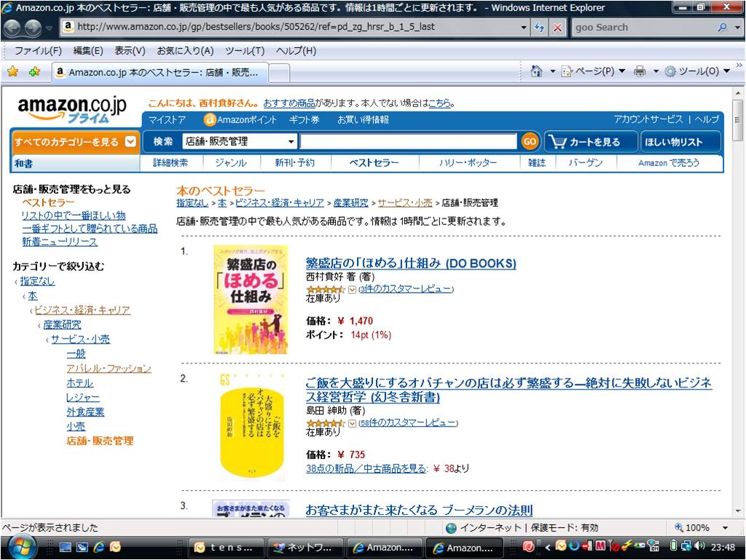
Task: Click the red M tray icon
Action: coord(600,545)
